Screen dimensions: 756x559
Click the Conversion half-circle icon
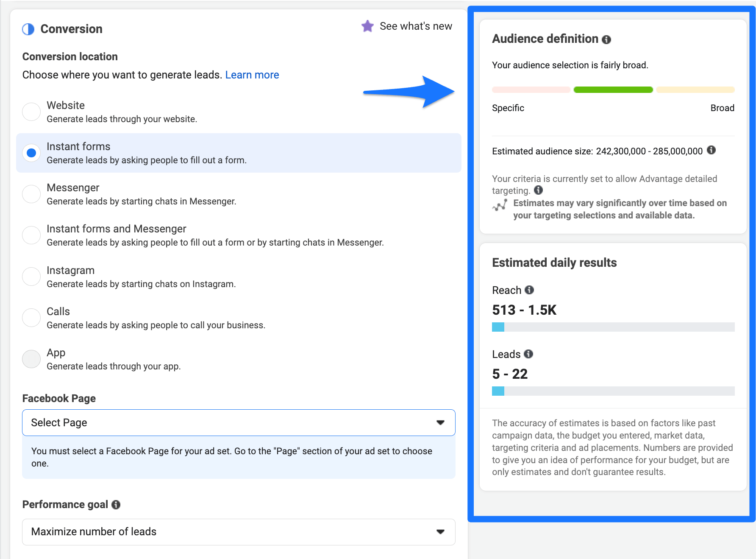point(28,29)
